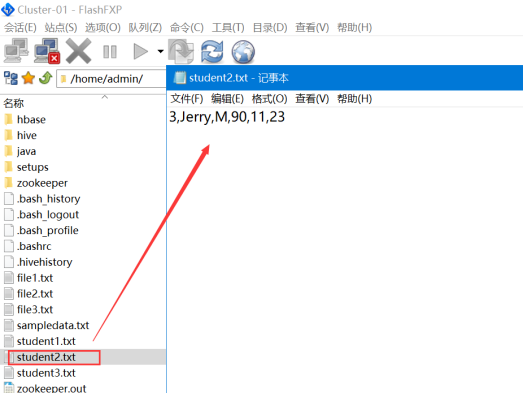This screenshot has width=523, height=393.
Task: Click the Transfer files document icon
Action: click(x=181, y=51)
